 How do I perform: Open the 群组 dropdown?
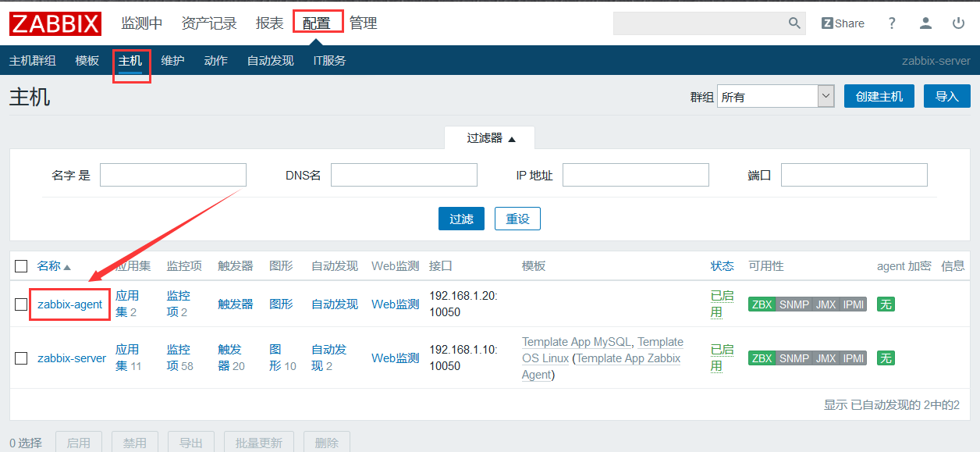(776, 97)
